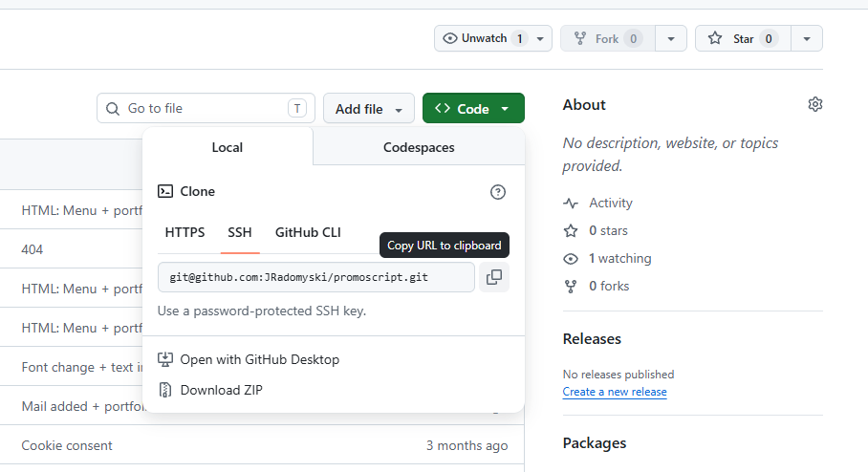The image size is (868, 472).
Task: Click the git clone URL text field
Action: pyautogui.click(x=316, y=277)
